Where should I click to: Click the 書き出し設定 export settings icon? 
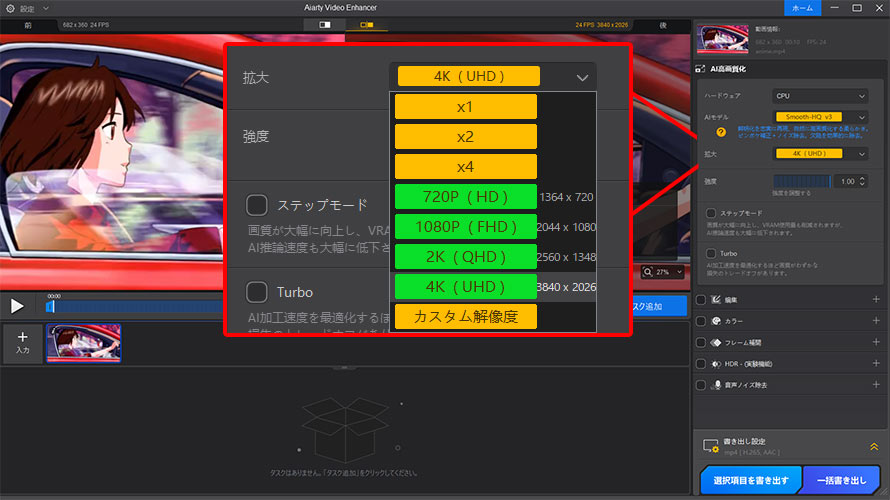coord(711,446)
